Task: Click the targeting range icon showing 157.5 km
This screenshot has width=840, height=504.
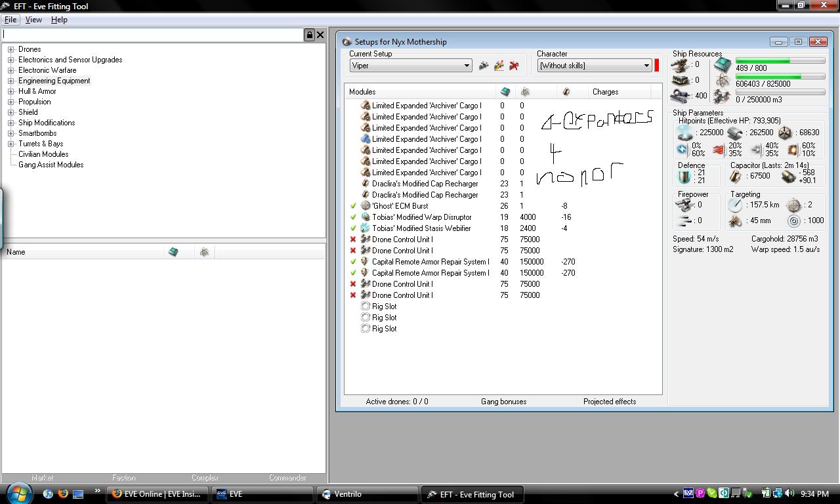Action: 735,205
